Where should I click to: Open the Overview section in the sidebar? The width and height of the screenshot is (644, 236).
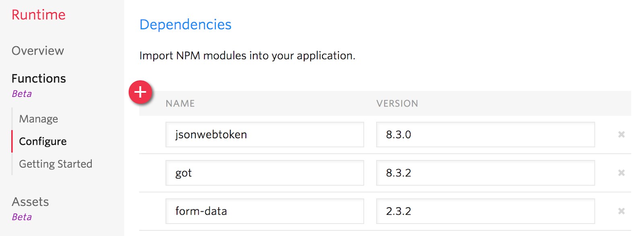(x=38, y=51)
